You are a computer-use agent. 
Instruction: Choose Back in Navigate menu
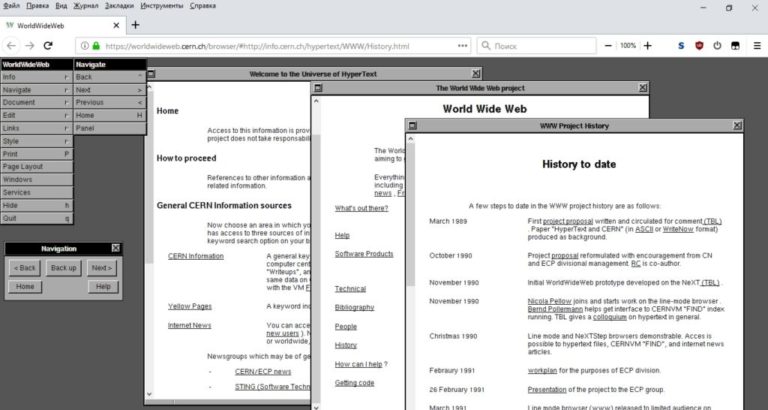[110, 77]
